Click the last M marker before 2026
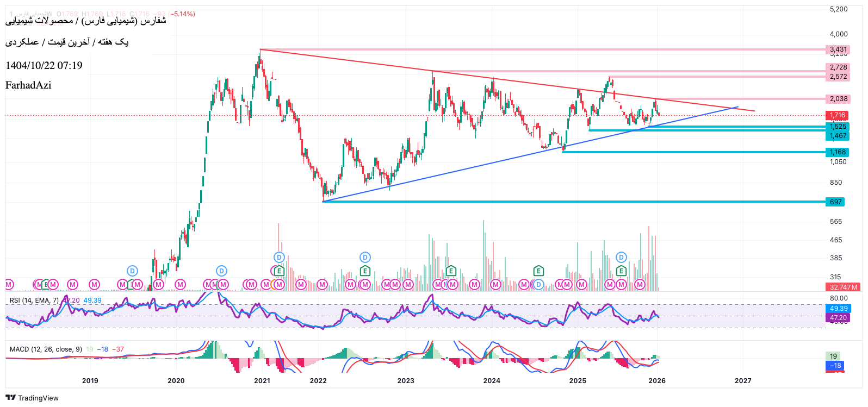868x407 pixels. coord(640,284)
